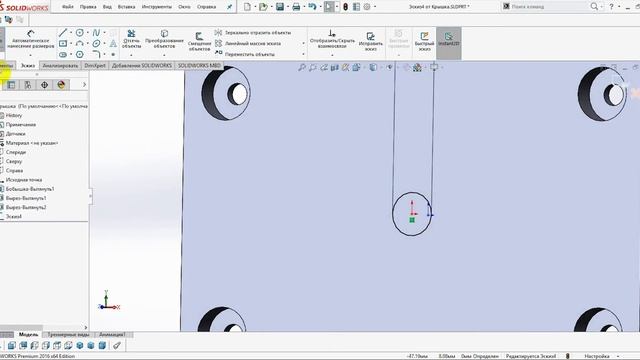
Task: Select the Ellipse sketch tool
Action: coord(96,43)
